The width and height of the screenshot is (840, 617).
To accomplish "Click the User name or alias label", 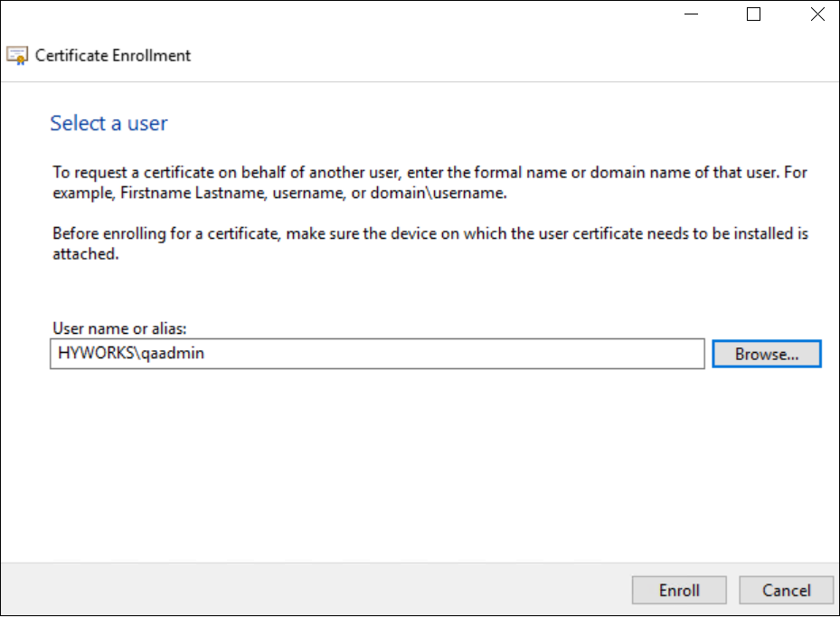I will (119, 328).
